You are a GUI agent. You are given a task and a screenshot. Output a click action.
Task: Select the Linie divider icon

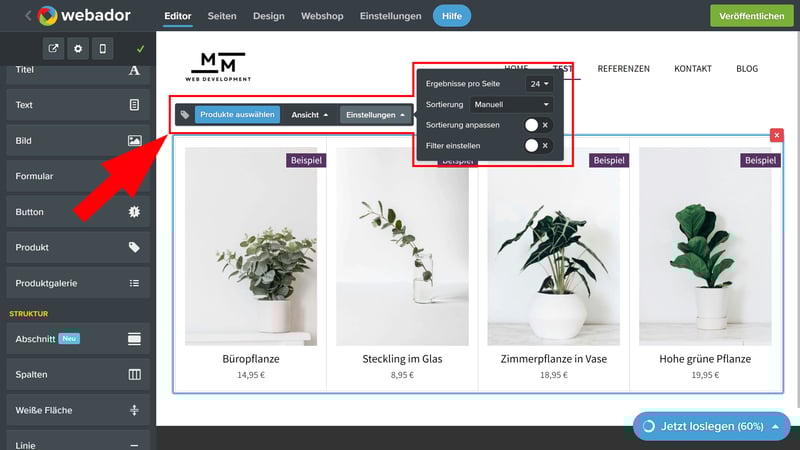click(134, 445)
